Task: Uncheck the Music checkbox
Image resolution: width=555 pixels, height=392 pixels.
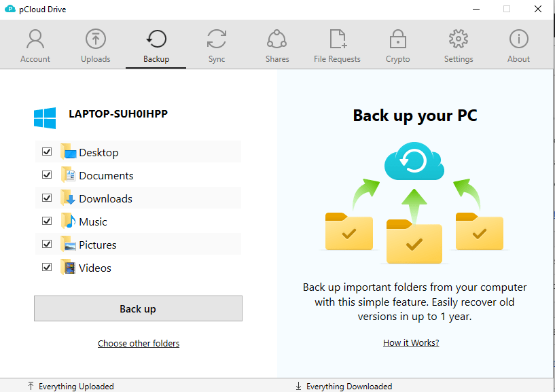Action: pyautogui.click(x=47, y=221)
